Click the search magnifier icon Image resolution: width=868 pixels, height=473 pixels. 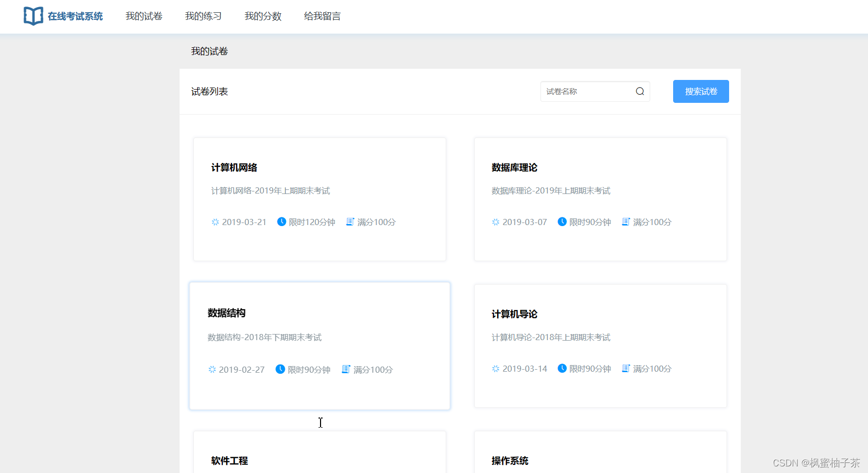[x=640, y=91]
